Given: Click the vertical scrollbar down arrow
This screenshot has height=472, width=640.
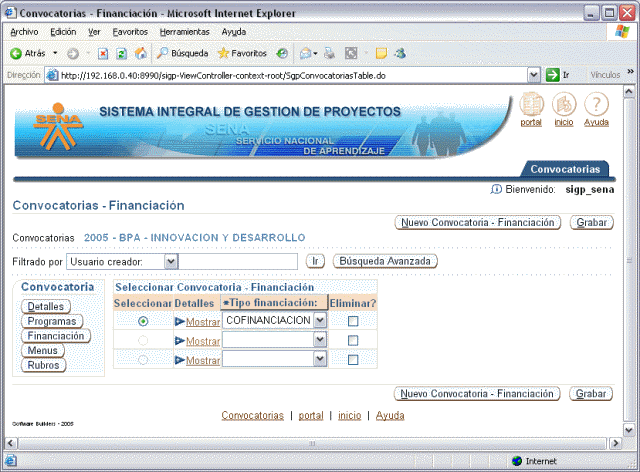Looking at the screenshot, I should pos(629,430).
